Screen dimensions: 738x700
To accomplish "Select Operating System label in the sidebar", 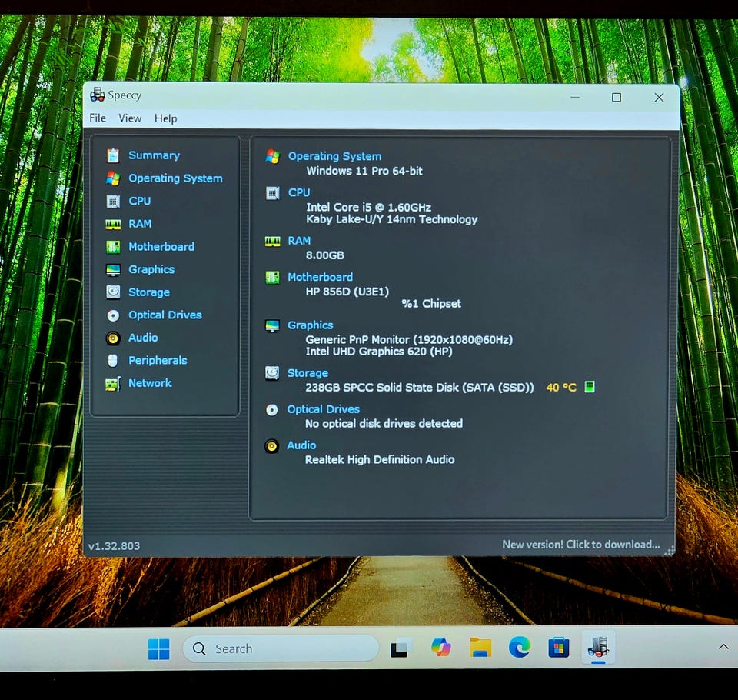I will pyautogui.click(x=175, y=178).
